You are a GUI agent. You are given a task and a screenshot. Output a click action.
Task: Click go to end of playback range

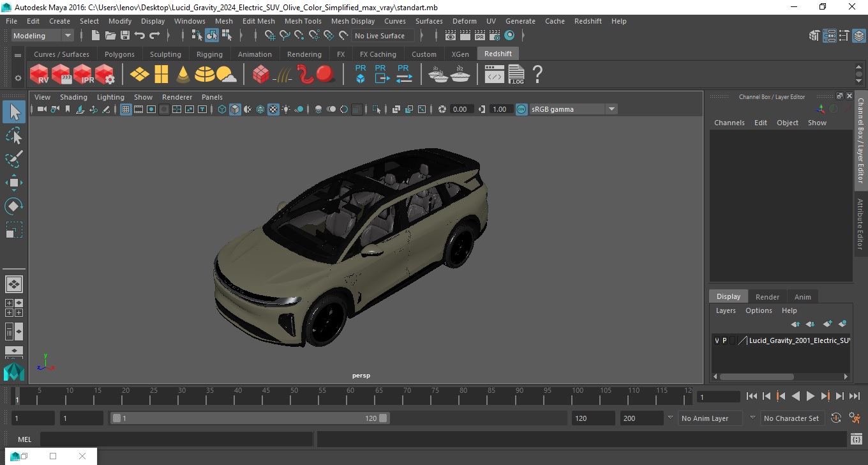point(855,397)
